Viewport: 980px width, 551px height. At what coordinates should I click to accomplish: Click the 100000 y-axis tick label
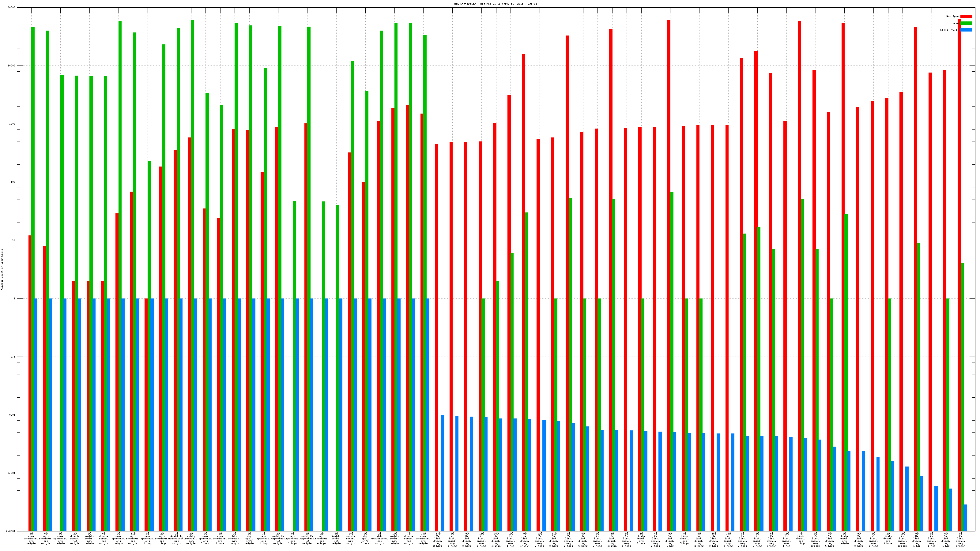click(11, 8)
